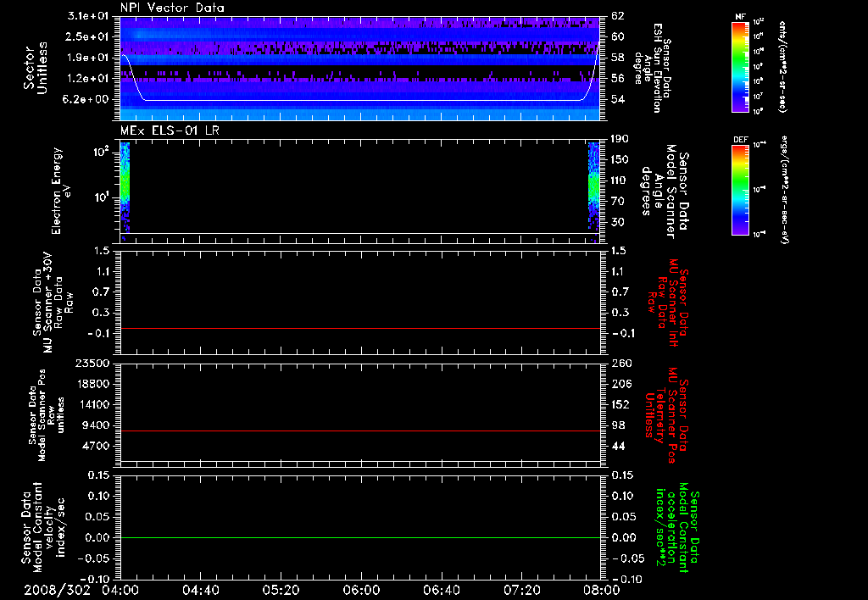868x600 pixels.
Task: Click the 14100 scanner position tick
Action: pyautogui.click(x=92, y=404)
